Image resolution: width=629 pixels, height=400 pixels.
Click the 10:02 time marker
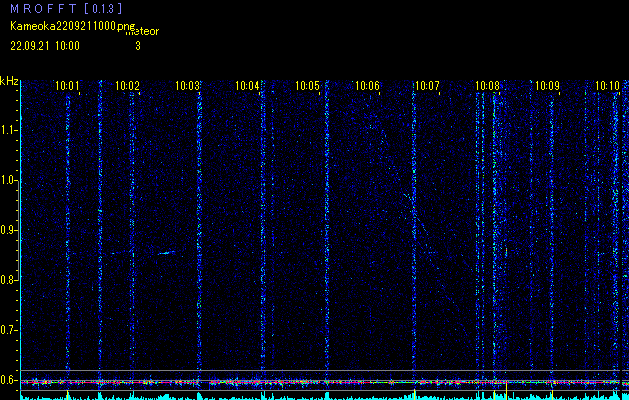tap(127, 86)
